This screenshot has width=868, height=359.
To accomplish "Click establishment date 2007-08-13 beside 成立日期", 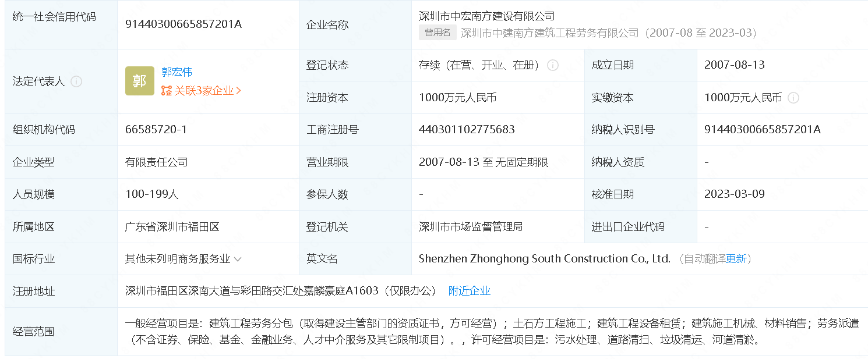I will [x=735, y=65].
